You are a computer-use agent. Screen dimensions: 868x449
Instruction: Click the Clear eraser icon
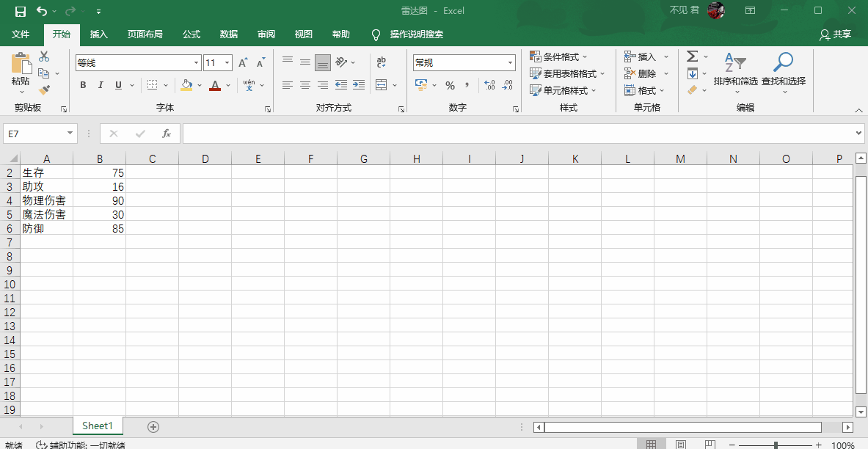[693, 90]
